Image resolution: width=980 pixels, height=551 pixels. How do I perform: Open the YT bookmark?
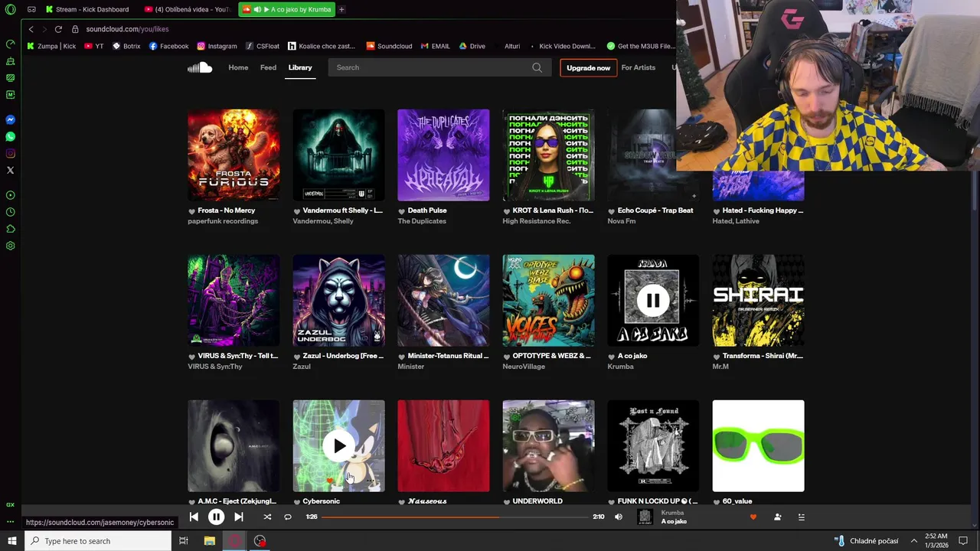tap(94, 46)
